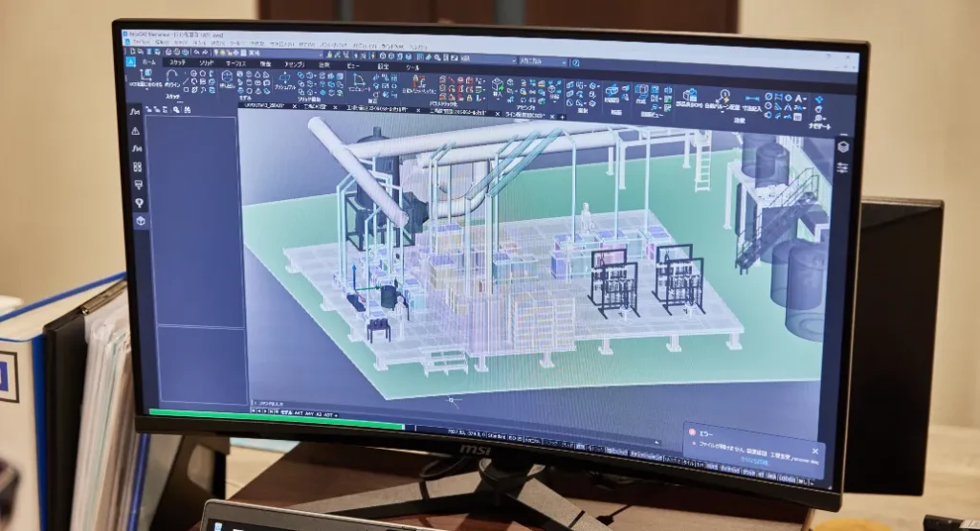Click the 挿入 insert component icon
This screenshot has height=531, width=980.
(498, 84)
